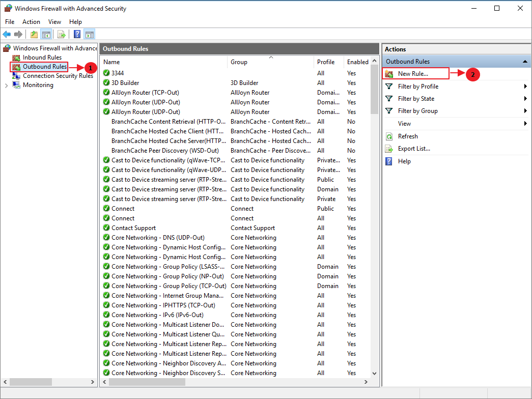This screenshot has height=399, width=532.
Task: Click the green check of Core Networking - DNS (UDP-Out)
Action: 106,238
